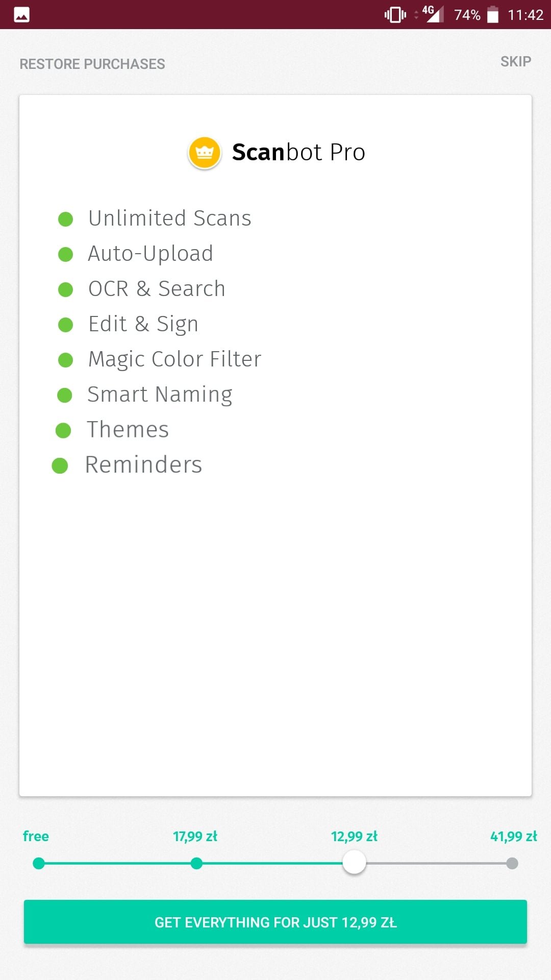The height and width of the screenshot is (980, 551).
Task: Tap the green bullet next to Themes
Action: click(63, 430)
